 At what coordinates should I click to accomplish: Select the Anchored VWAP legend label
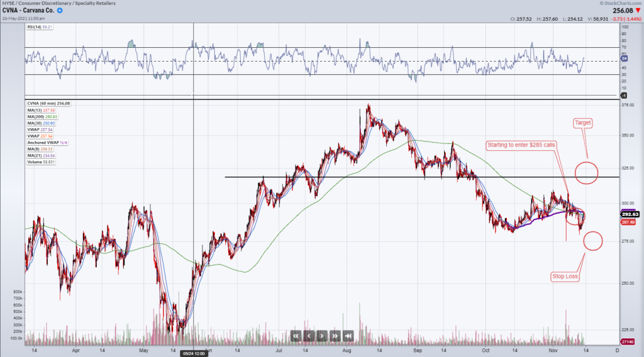[47, 143]
